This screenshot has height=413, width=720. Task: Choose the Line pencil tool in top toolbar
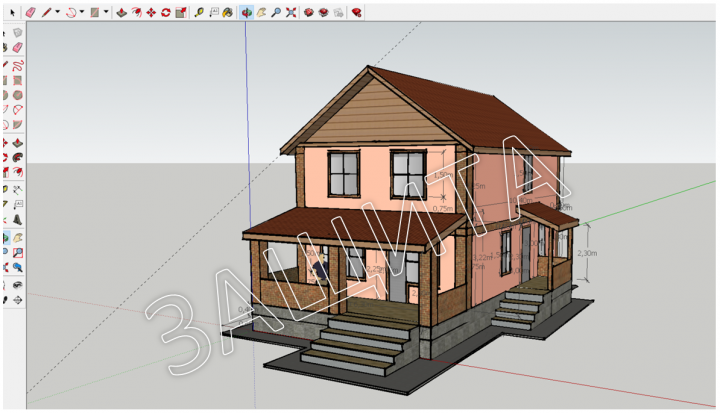click(46, 12)
